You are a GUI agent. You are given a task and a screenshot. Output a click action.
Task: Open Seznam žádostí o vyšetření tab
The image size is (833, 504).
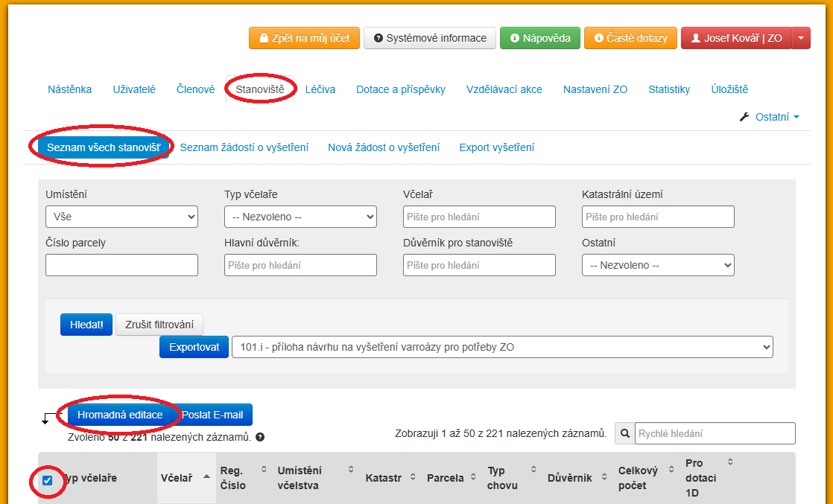pos(244,147)
